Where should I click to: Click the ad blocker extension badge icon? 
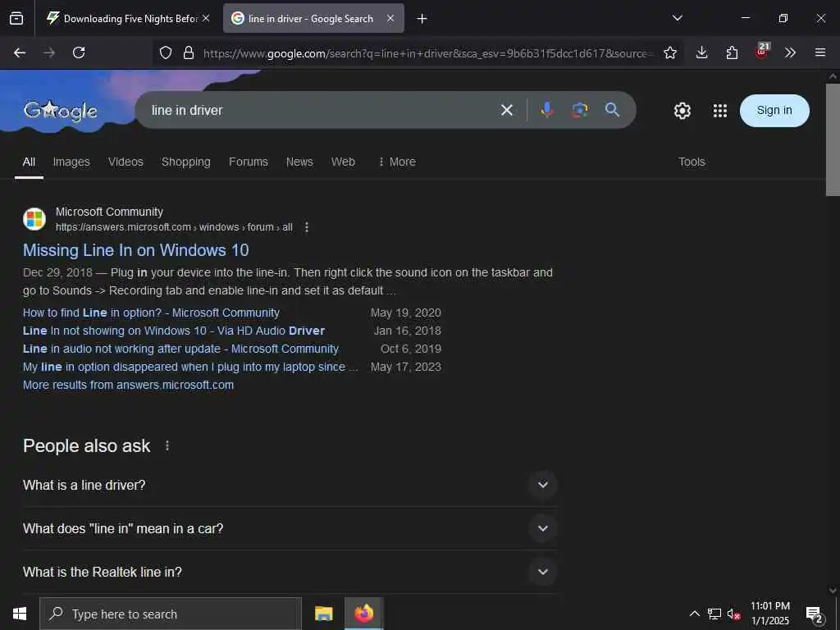762,52
